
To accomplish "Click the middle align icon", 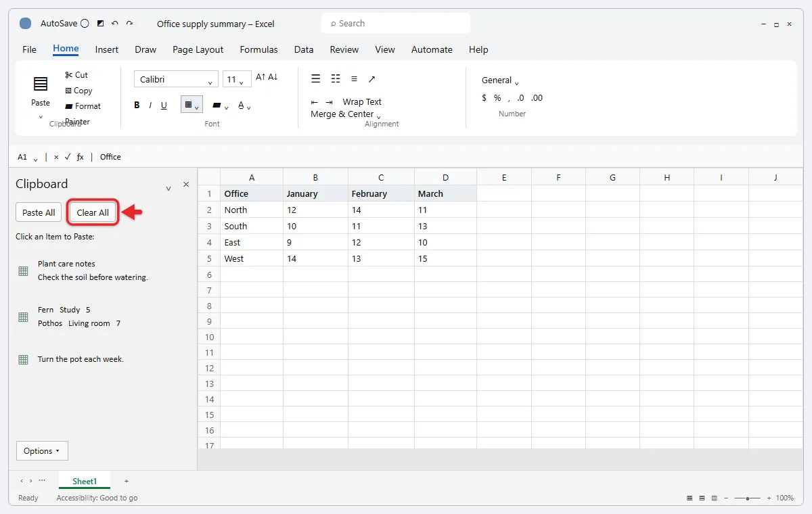I will (x=336, y=79).
